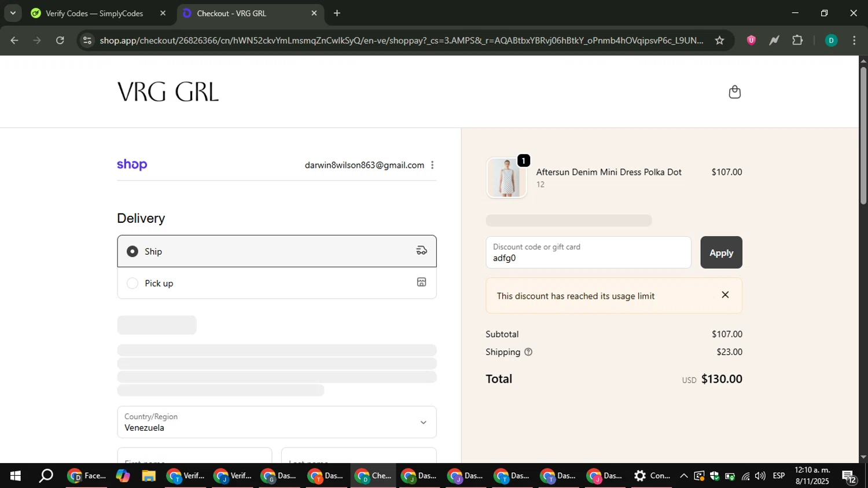The image size is (868, 488).
Task: Click the ESP input language indicator
Action: pyautogui.click(x=779, y=476)
